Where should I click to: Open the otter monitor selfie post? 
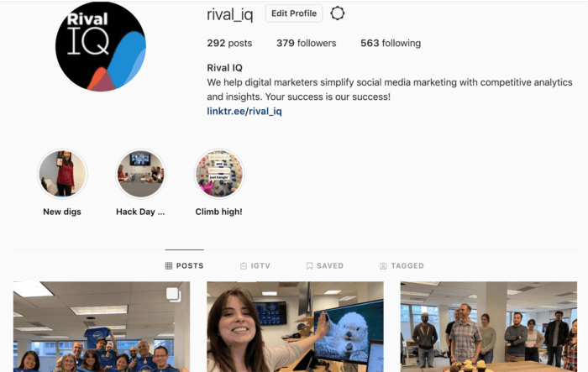(x=295, y=327)
